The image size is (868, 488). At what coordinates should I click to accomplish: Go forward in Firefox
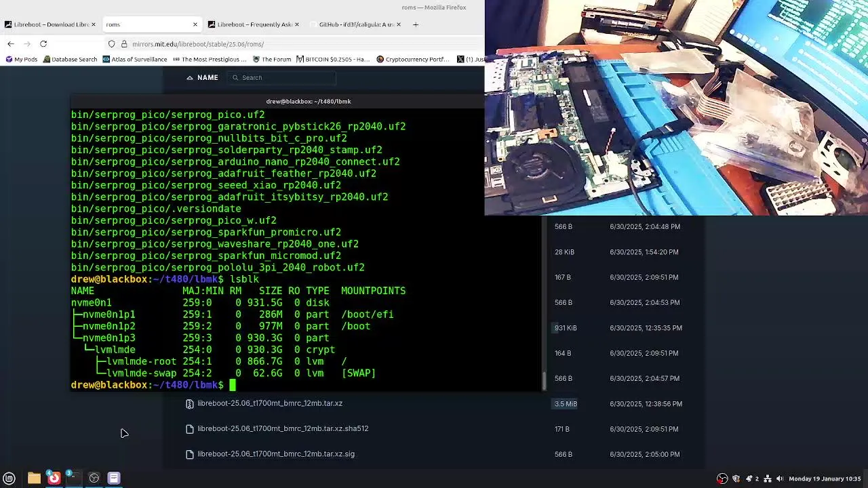click(27, 44)
